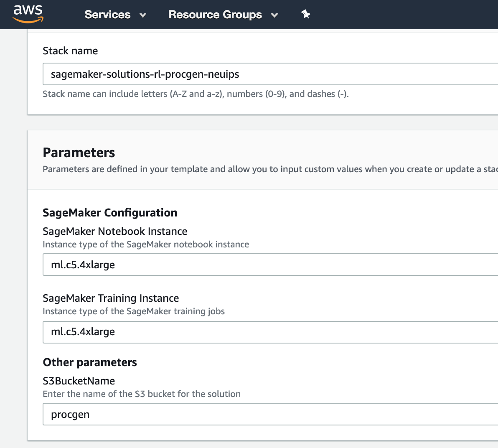Select the SageMaker Training Instance type field
This screenshot has width=498, height=448.
270,332
